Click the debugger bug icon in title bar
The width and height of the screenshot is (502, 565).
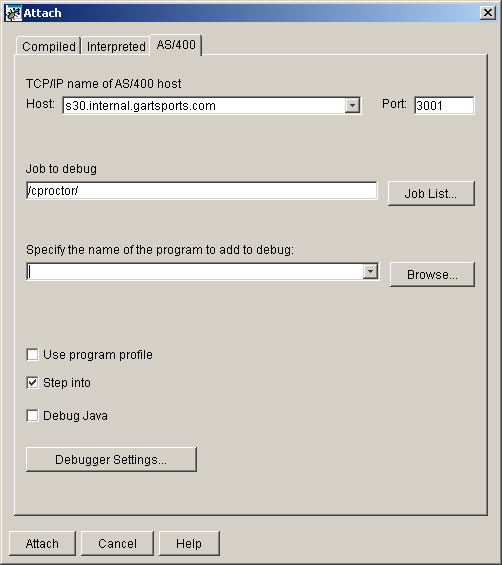point(13,13)
